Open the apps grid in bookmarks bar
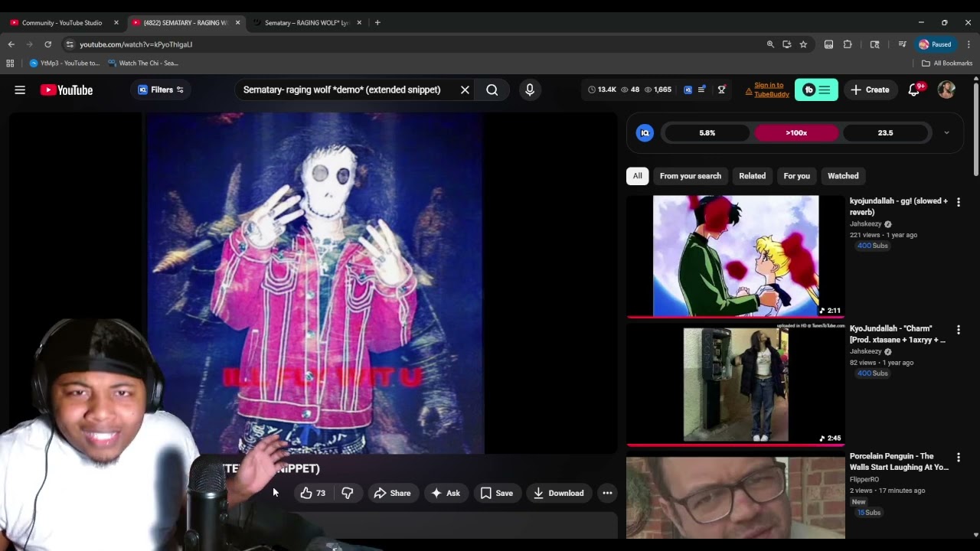The image size is (980, 551). pos(10,63)
